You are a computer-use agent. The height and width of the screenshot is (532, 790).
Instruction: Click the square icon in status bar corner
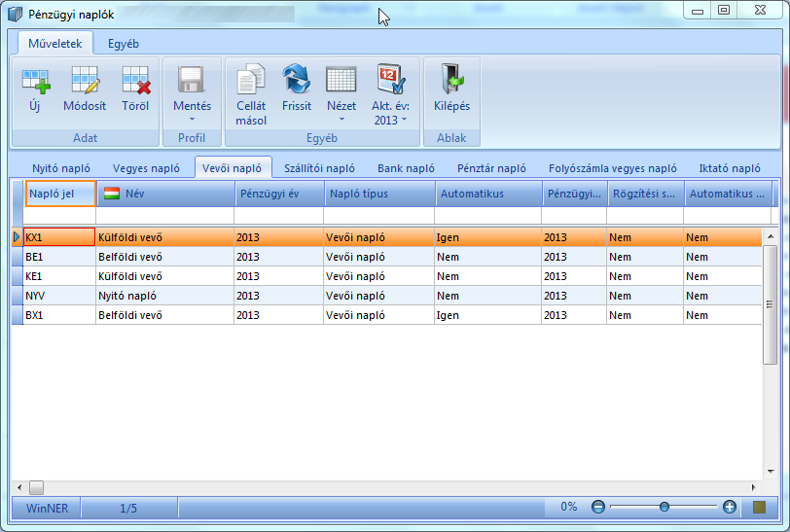click(x=759, y=507)
